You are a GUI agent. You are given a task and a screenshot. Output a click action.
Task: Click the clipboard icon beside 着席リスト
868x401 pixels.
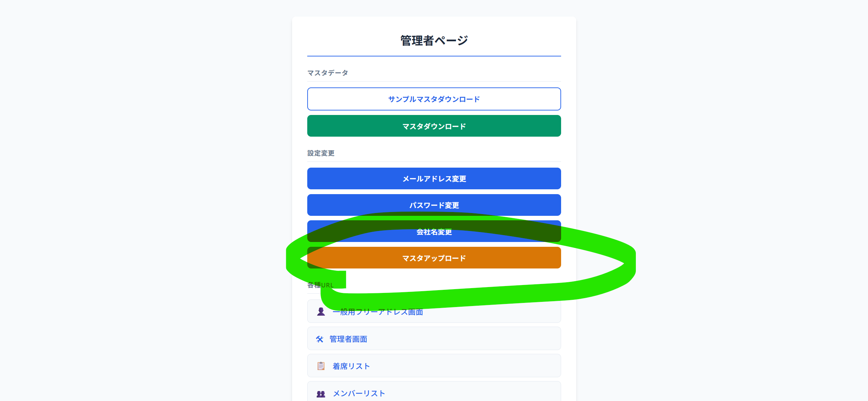pyautogui.click(x=321, y=366)
